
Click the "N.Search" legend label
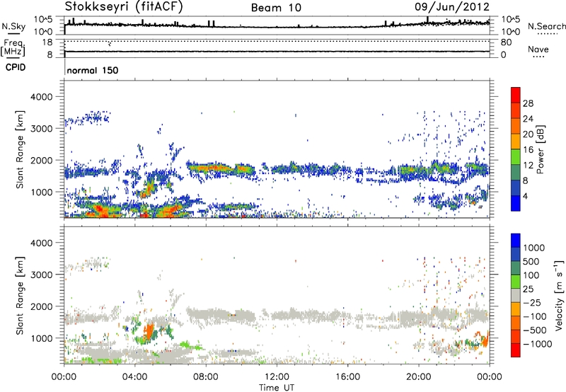pyautogui.click(x=546, y=26)
